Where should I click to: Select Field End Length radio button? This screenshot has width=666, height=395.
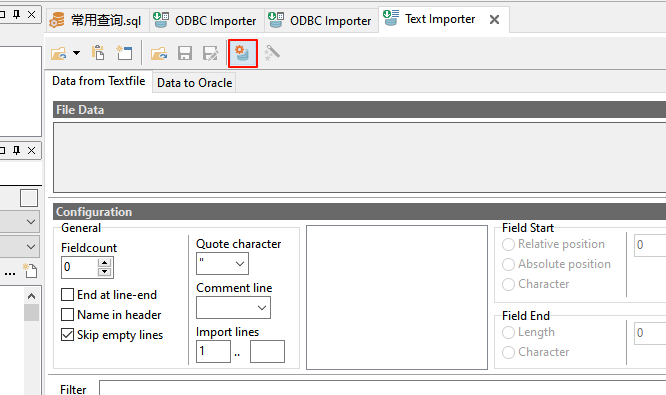coord(508,333)
